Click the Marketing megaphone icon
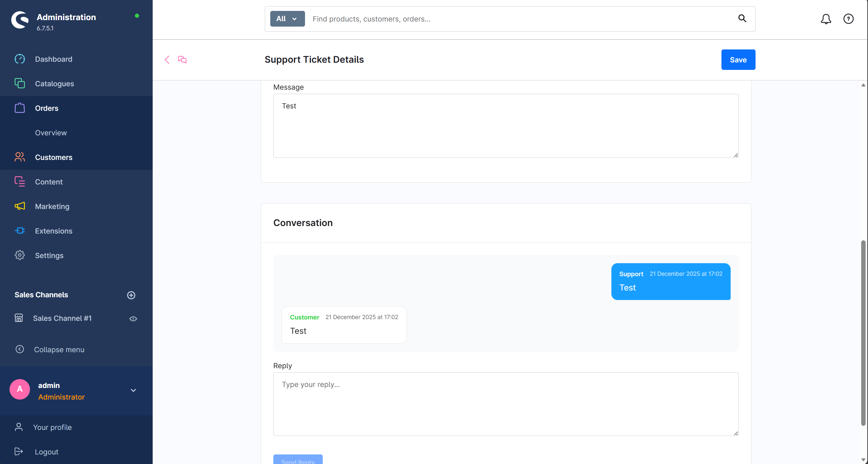Screen dimensions: 868x464 [x=20, y=206]
